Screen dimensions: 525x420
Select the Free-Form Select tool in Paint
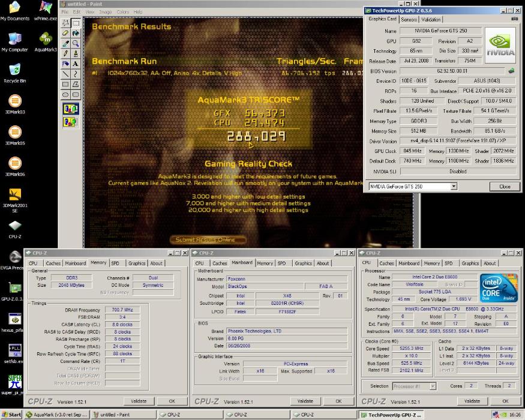click(65, 23)
